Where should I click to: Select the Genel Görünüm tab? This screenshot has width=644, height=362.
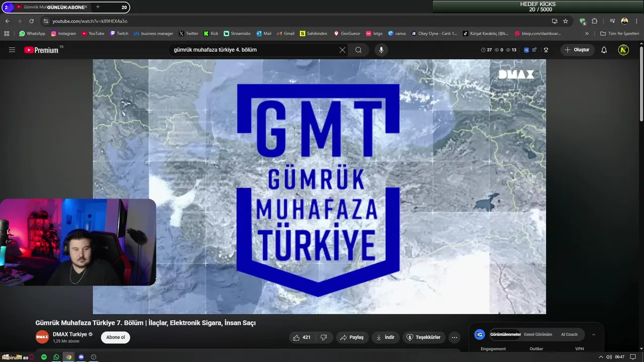(x=538, y=334)
